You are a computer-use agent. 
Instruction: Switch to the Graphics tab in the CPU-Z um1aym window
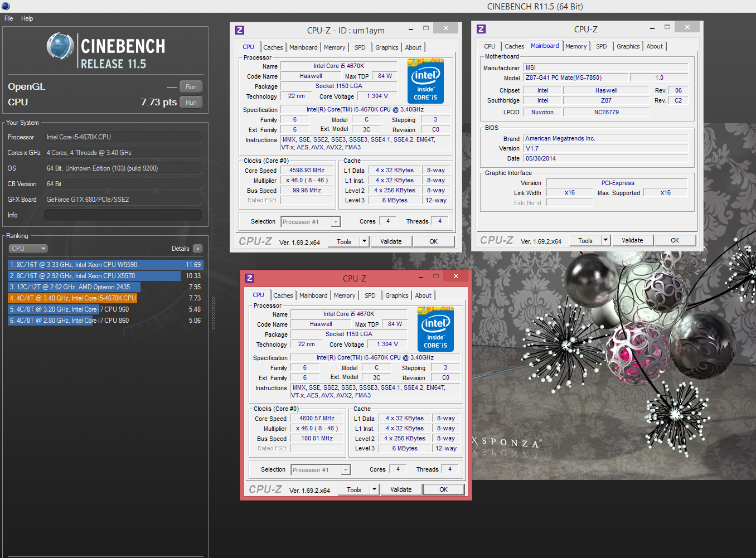point(386,47)
